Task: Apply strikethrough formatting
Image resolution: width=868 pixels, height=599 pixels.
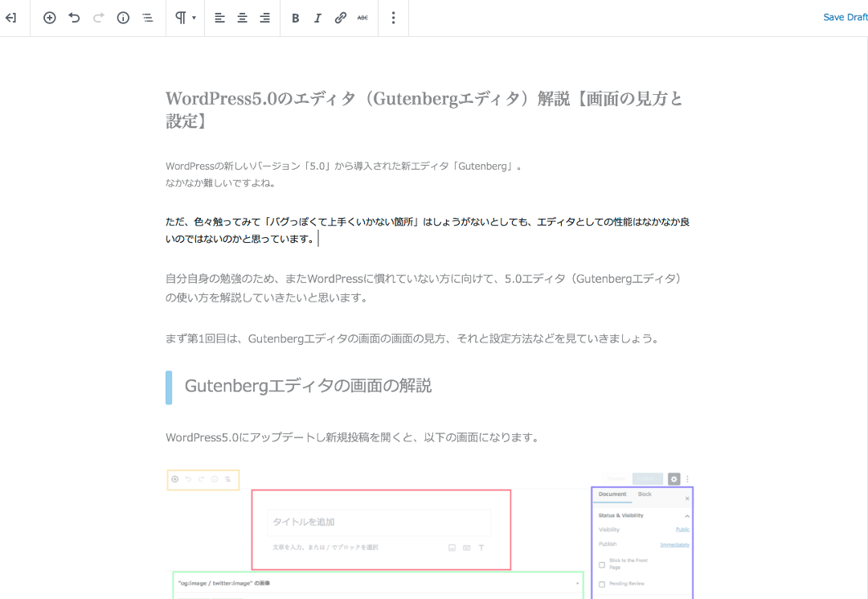Action: pos(362,18)
